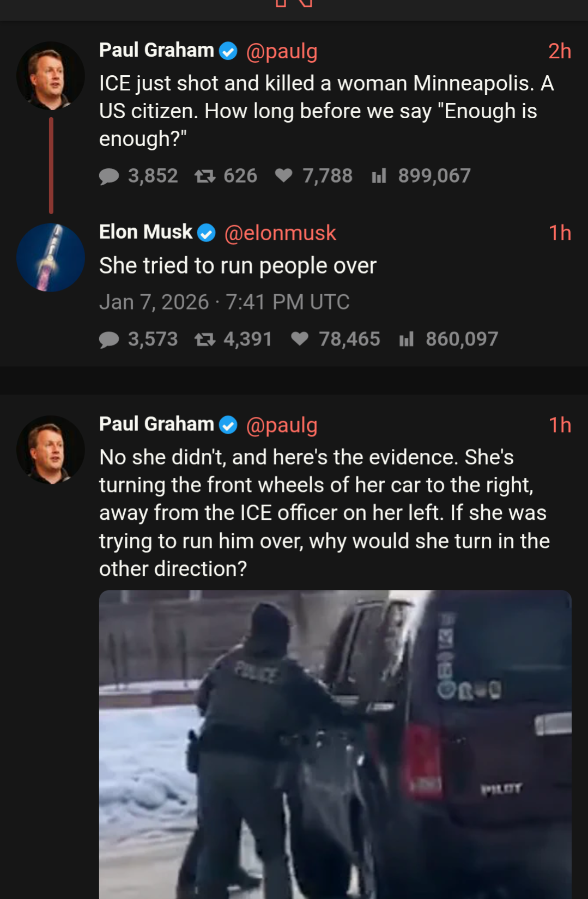Open the Jan 7, 2026 timestamp link
This screenshot has width=588, height=899.
(224, 302)
